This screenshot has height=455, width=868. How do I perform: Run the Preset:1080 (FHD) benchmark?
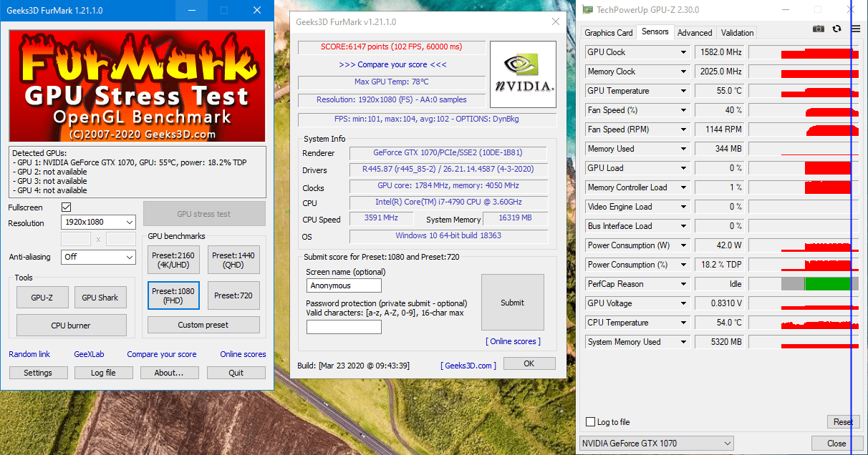(x=173, y=295)
